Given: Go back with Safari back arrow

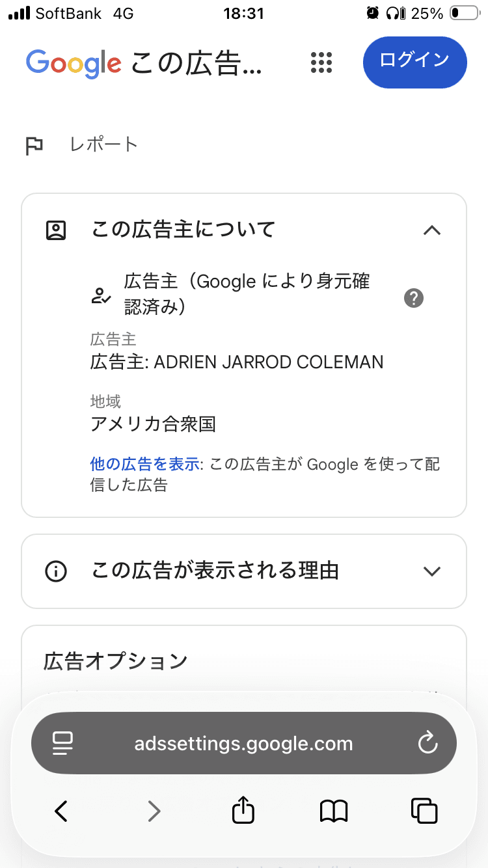Looking at the screenshot, I should [x=61, y=811].
